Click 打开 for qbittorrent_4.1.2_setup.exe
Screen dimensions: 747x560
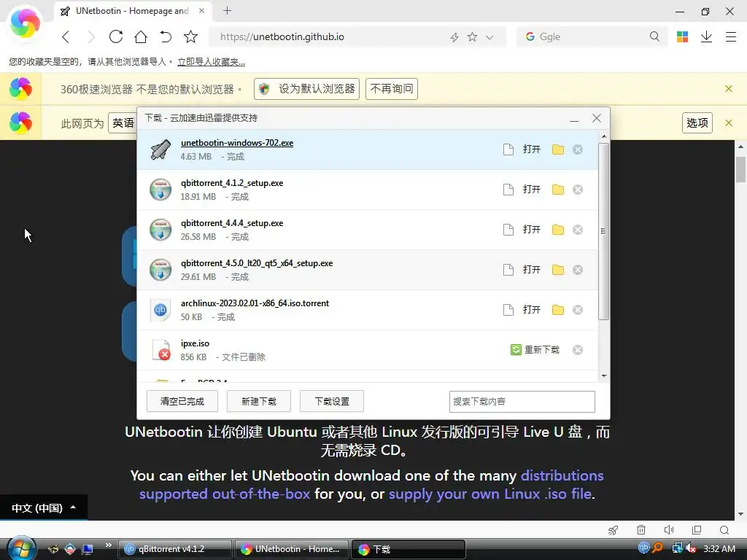coord(531,189)
